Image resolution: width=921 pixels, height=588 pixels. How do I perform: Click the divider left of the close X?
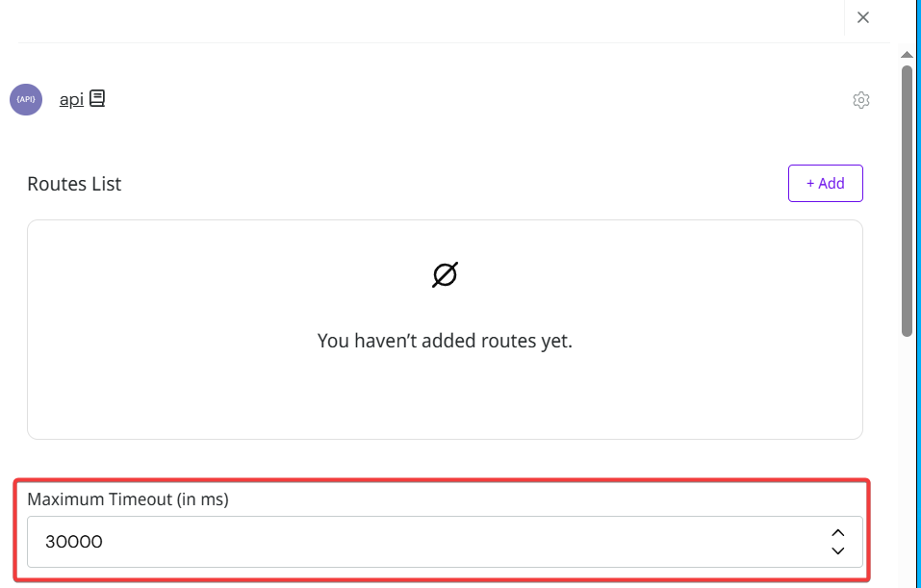point(844,17)
